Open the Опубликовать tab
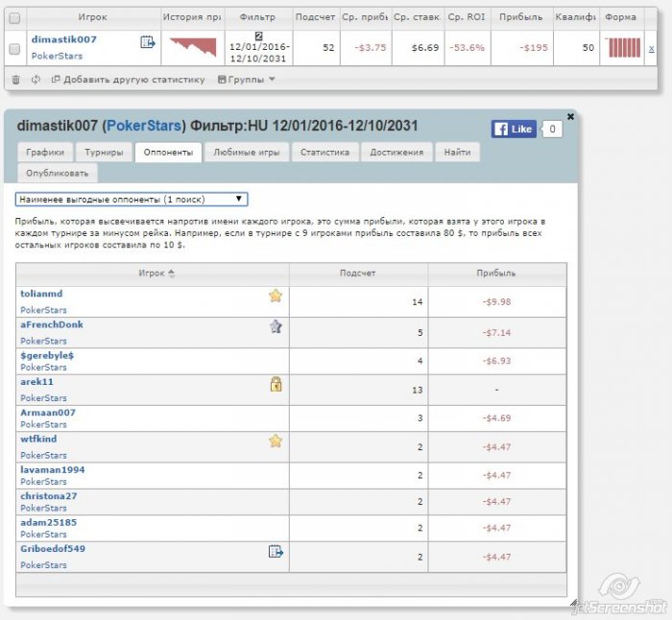672x620 pixels. 57,173
